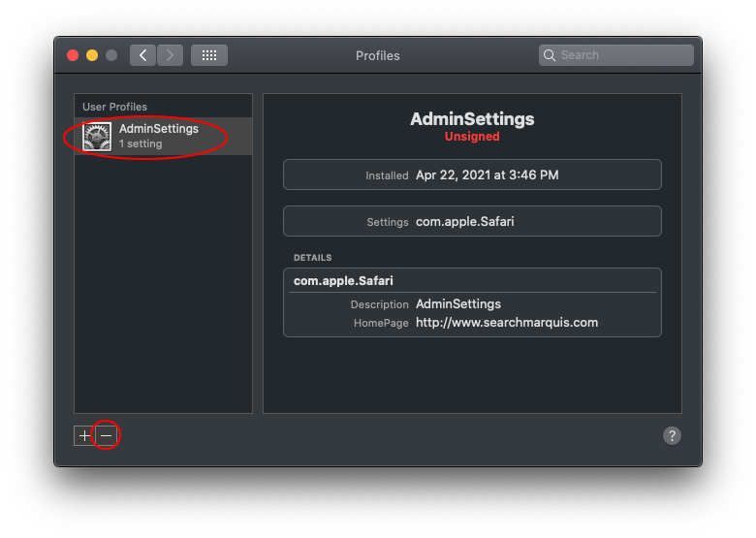Click the "Installed" field label

coord(387,175)
